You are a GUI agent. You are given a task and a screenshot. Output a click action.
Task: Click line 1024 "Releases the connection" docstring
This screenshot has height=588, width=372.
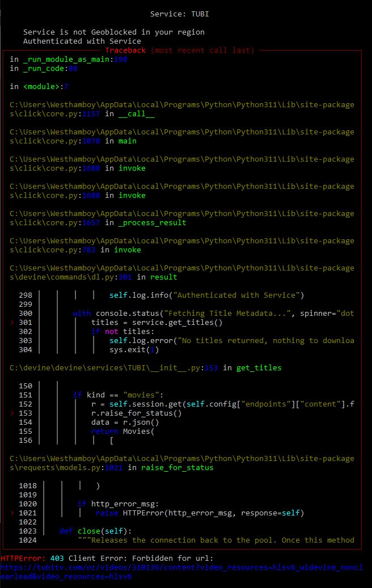(x=216, y=540)
